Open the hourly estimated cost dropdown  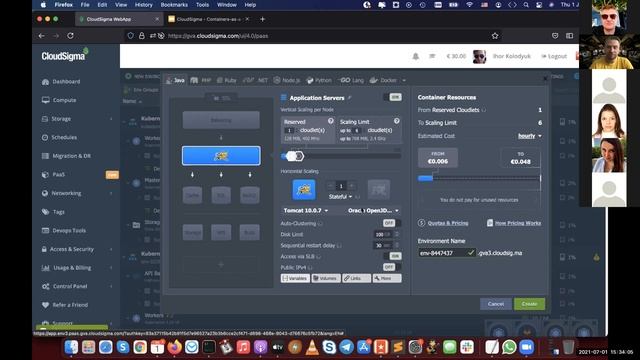coord(530,136)
